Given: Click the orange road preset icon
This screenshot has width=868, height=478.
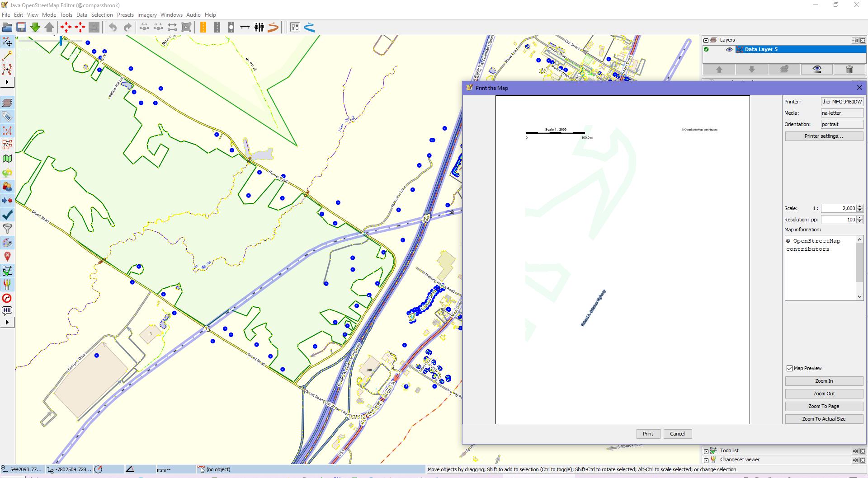Looking at the screenshot, I should pos(203,28).
